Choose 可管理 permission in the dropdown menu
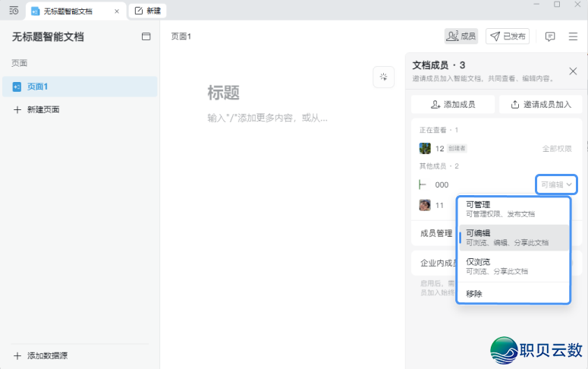 (x=514, y=209)
